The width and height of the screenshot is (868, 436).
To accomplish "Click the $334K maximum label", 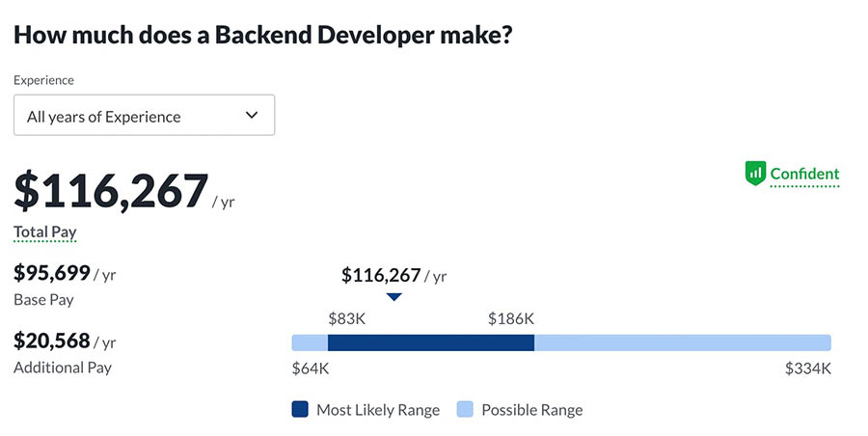I will pos(808,368).
